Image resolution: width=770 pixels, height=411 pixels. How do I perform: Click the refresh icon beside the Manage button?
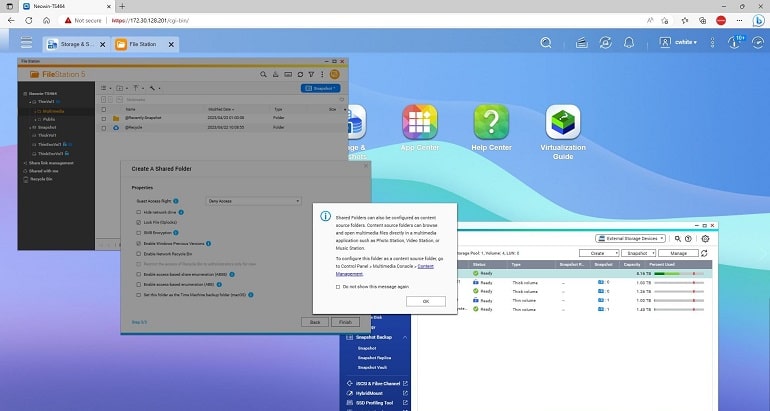704,253
